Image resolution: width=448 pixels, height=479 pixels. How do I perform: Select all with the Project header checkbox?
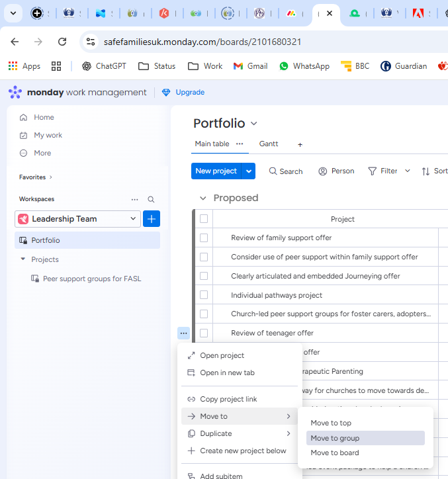coord(204,219)
